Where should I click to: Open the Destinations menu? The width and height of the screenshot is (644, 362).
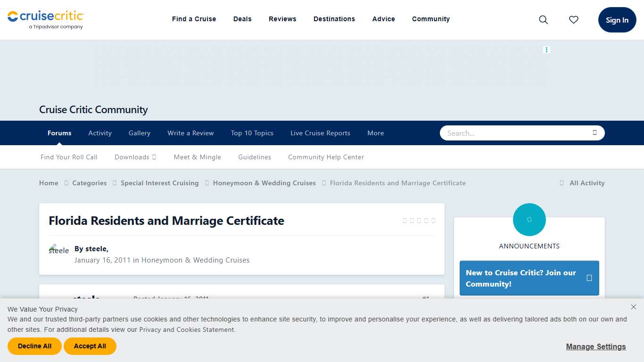(334, 19)
